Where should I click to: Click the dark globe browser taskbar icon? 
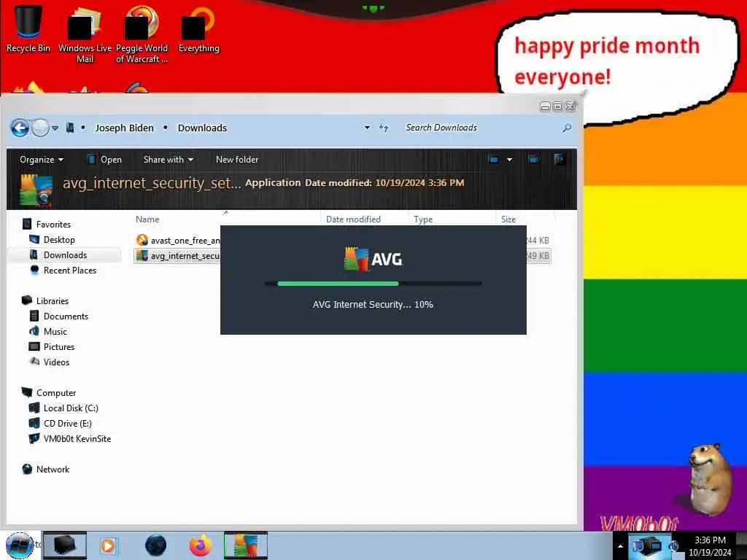[x=156, y=545]
